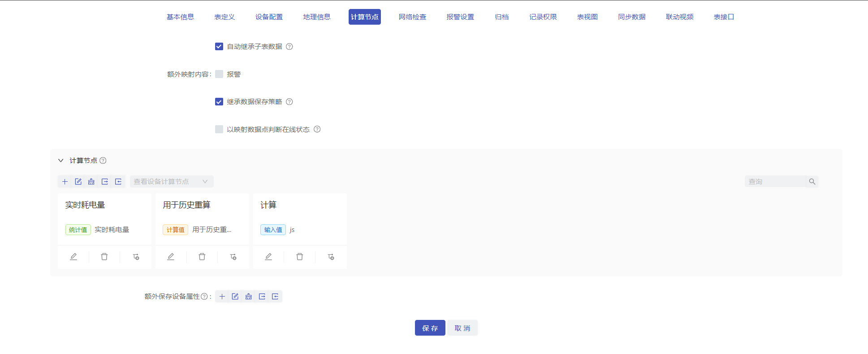Viewport: 868px width, 354px height.
Task: Click the import icon for 额外保存设备属性
Action: pyautogui.click(x=275, y=297)
